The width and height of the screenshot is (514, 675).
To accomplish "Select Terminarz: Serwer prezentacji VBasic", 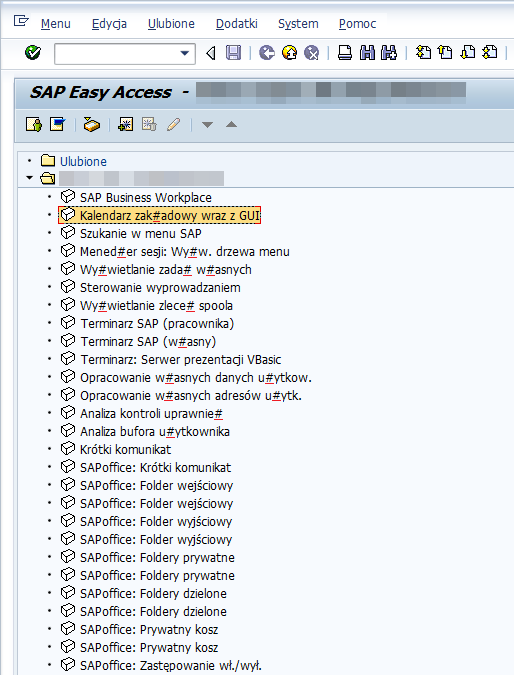I will [181, 359].
